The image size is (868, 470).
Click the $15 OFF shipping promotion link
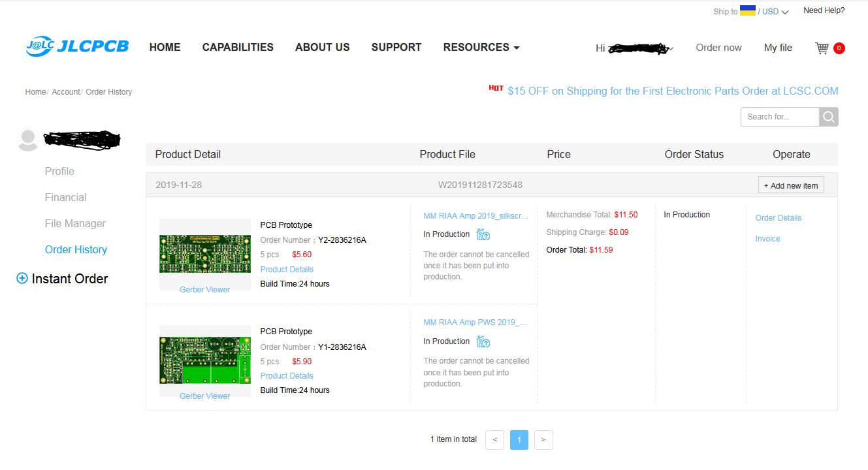[x=673, y=91]
